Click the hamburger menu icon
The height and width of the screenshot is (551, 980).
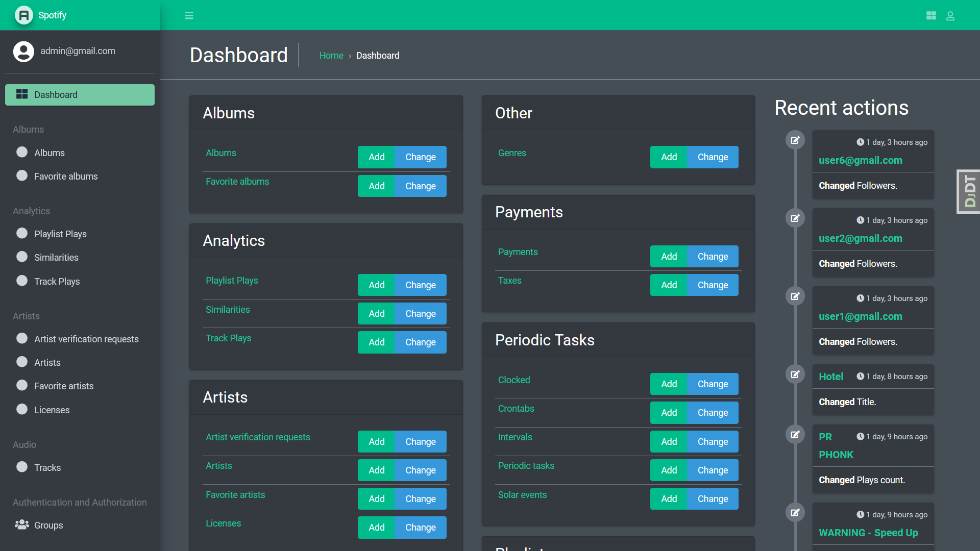[189, 15]
